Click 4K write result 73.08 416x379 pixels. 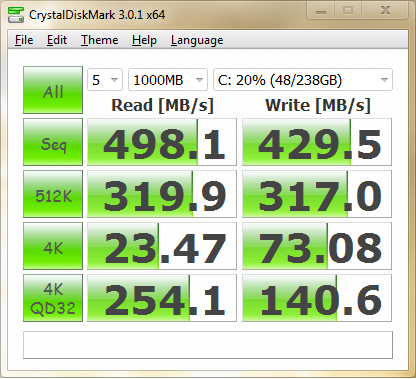317,246
